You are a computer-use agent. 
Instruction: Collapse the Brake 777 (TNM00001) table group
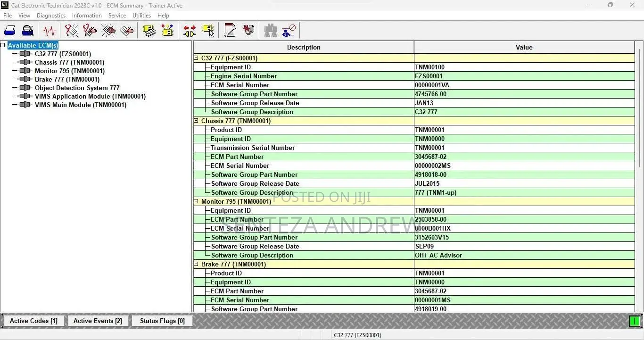[196, 264]
